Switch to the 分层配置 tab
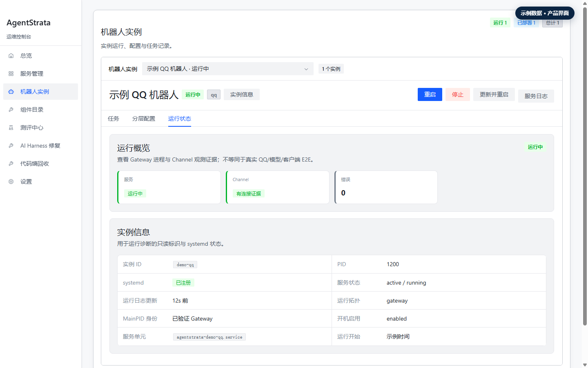Image resolution: width=588 pixels, height=368 pixels. [x=144, y=119]
